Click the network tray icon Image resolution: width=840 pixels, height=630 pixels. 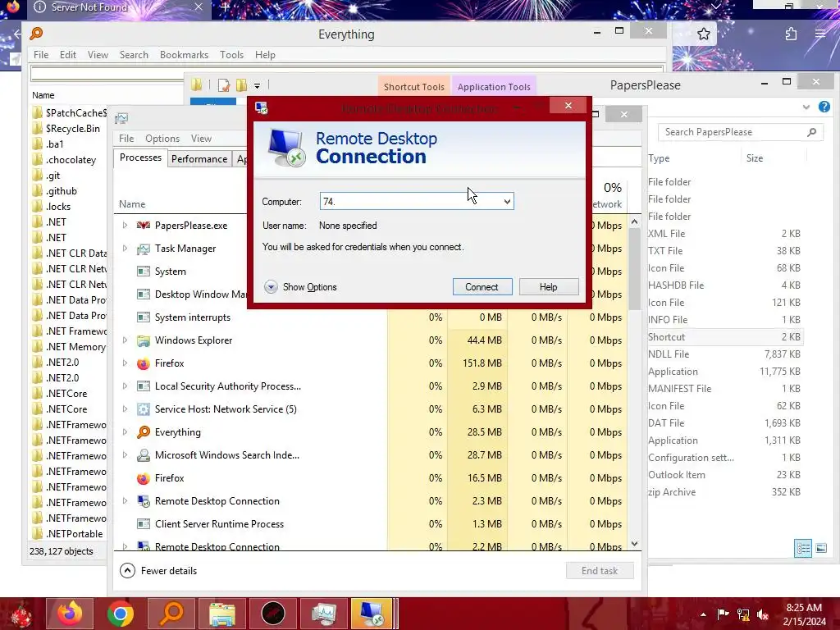pos(743,614)
